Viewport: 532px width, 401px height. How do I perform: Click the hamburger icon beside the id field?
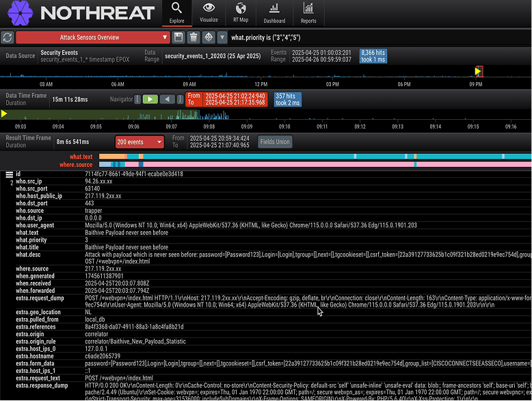[9, 174]
